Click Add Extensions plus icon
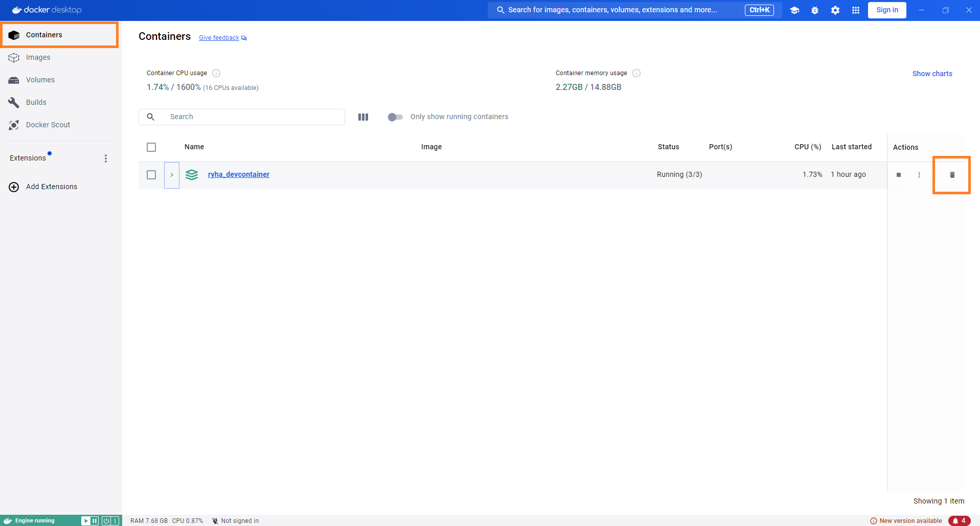The width and height of the screenshot is (980, 526). (x=14, y=187)
